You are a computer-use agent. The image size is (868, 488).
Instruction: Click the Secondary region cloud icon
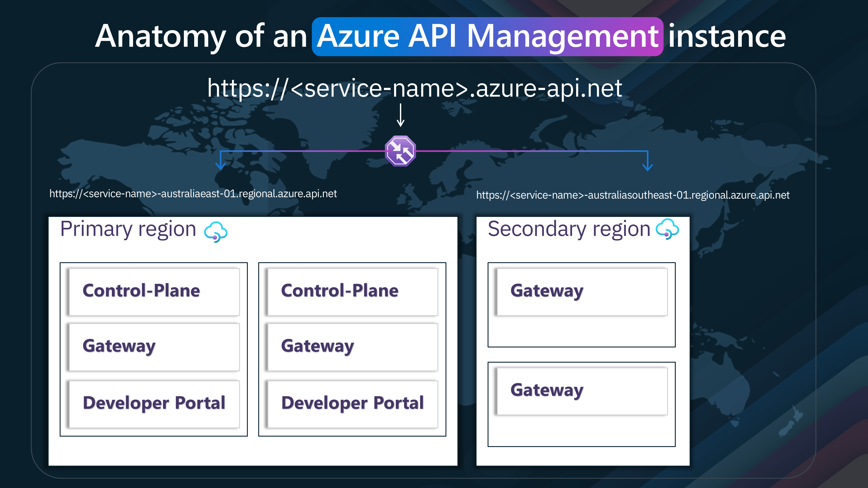point(667,229)
